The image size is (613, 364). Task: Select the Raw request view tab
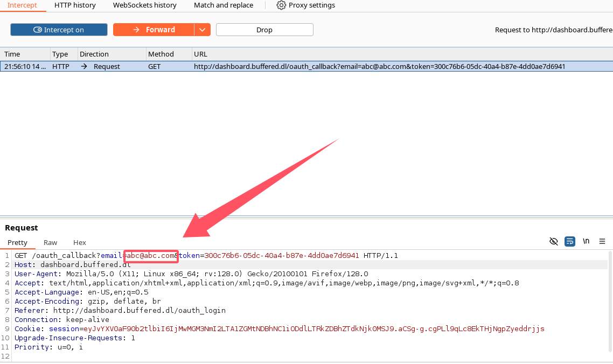(51, 243)
